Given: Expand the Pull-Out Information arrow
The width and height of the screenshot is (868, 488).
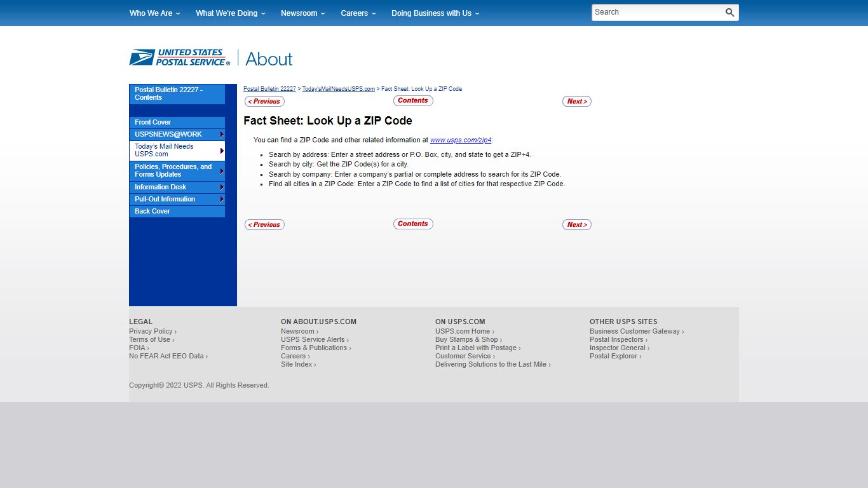Looking at the screenshot, I should coord(222,200).
